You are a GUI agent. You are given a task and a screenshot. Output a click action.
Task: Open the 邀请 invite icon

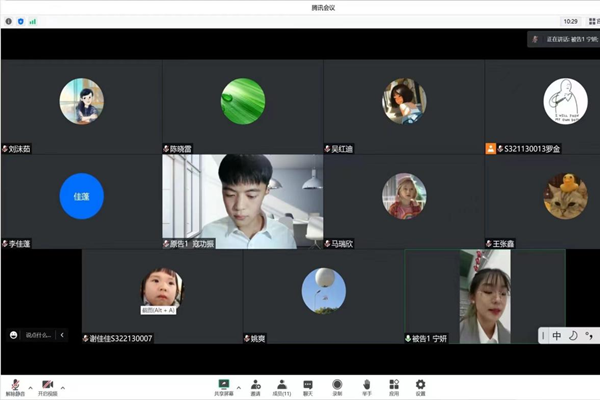255,386
